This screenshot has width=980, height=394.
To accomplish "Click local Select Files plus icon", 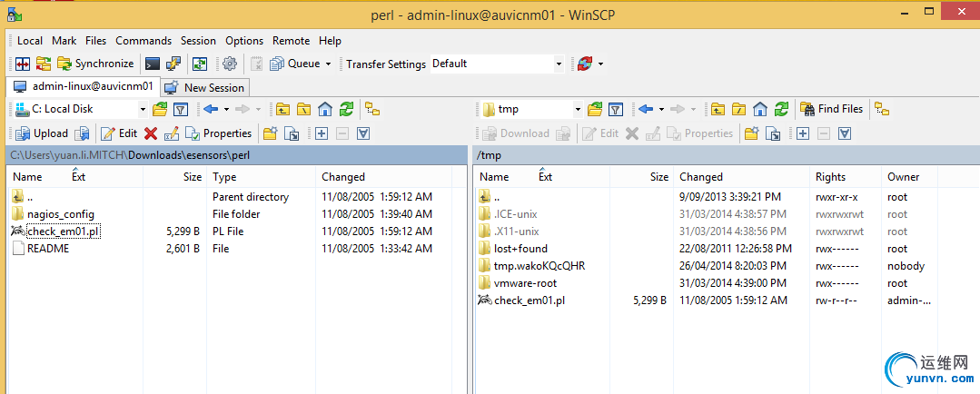I will click(x=322, y=133).
